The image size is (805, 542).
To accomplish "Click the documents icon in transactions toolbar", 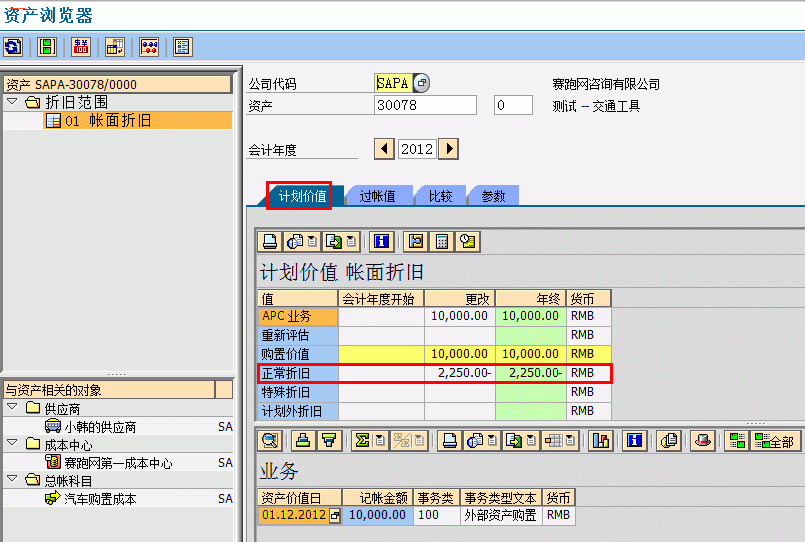I will (668, 440).
